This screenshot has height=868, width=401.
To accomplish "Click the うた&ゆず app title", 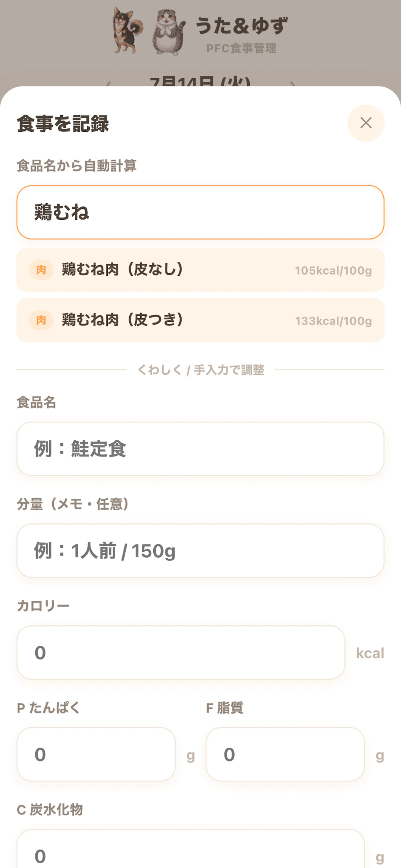I will coord(241,26).
